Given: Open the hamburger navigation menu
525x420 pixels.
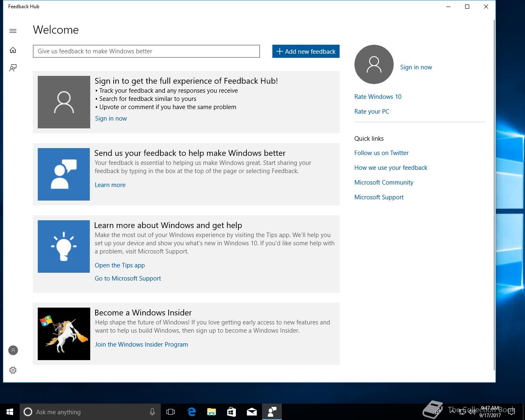Looking at the screenshot, I should (13, 31).
